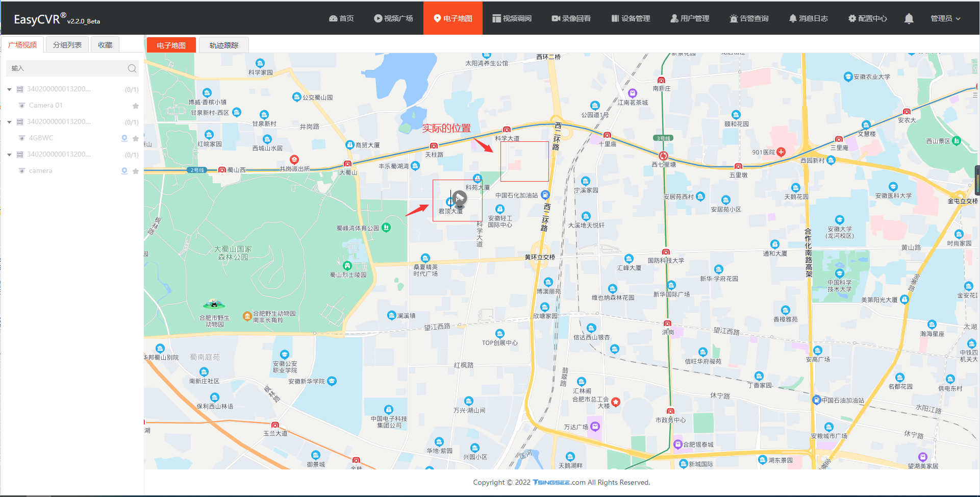This screenshot has width=980, height=497.
Task: Click the 五里墩 metro station marker
Action: (x=738, y=166)
